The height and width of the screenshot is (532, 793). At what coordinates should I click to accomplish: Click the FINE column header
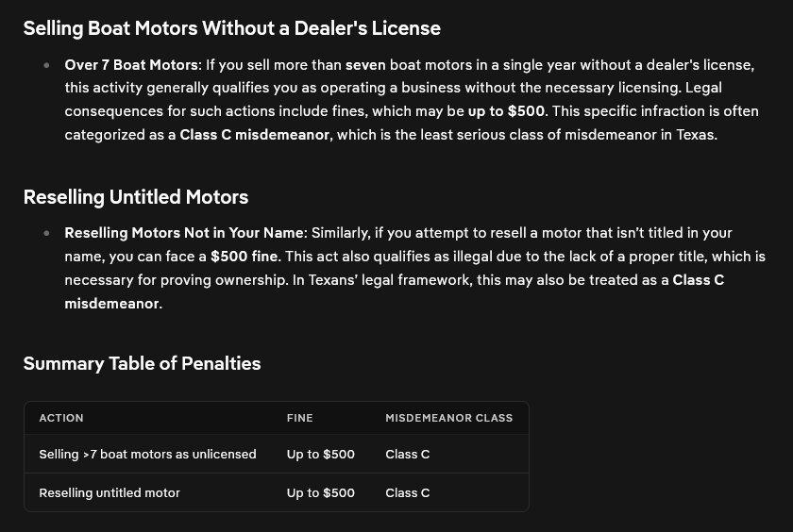click(x=300, y=418)
